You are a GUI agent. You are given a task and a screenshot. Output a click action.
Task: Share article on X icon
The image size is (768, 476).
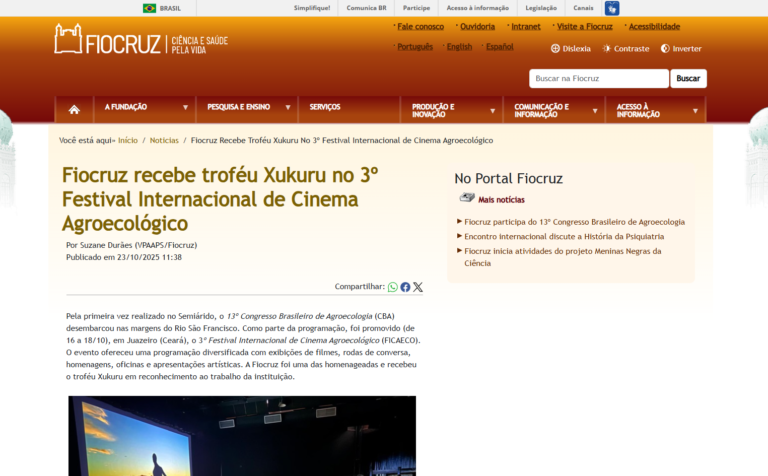point(418,287)
